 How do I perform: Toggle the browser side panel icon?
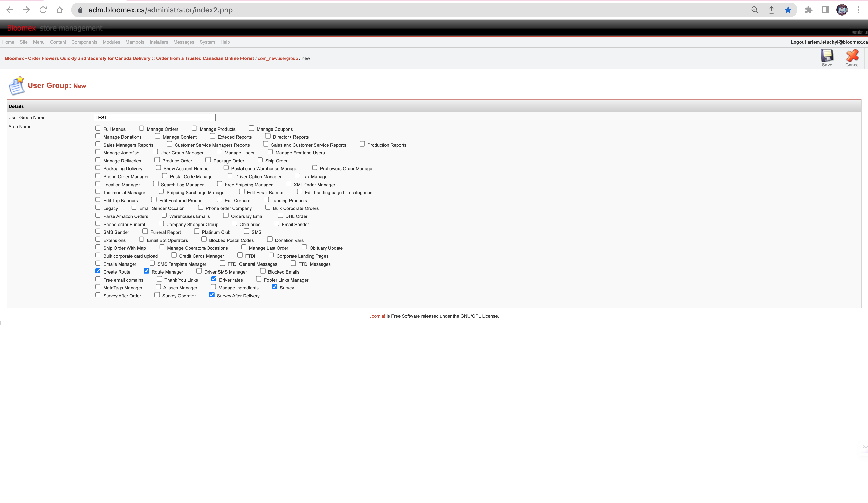pyautogui.click(x=825, y=10)
